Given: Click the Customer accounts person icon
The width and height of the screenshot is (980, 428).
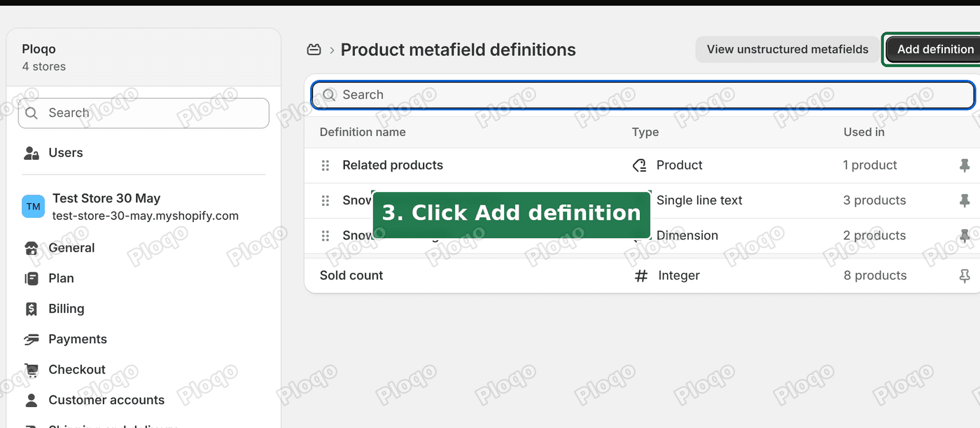Looking at the screenshot, I should tap(31, 401).
